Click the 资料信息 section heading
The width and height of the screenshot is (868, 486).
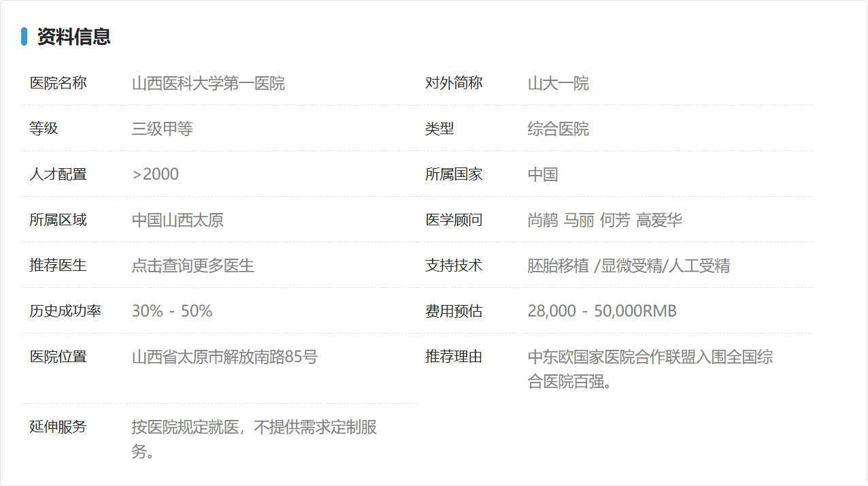[74, 36]
